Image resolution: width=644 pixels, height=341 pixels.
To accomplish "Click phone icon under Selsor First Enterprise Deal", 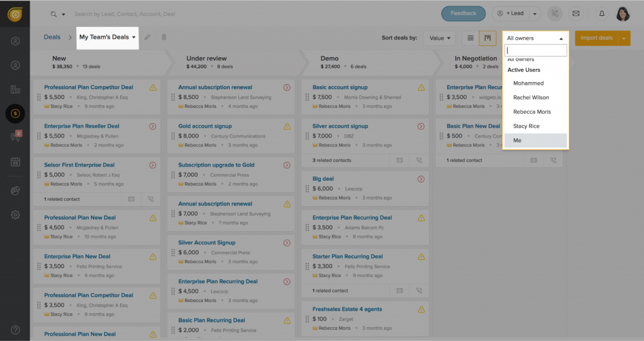I will pyautogui.click(x=151, y=199).
